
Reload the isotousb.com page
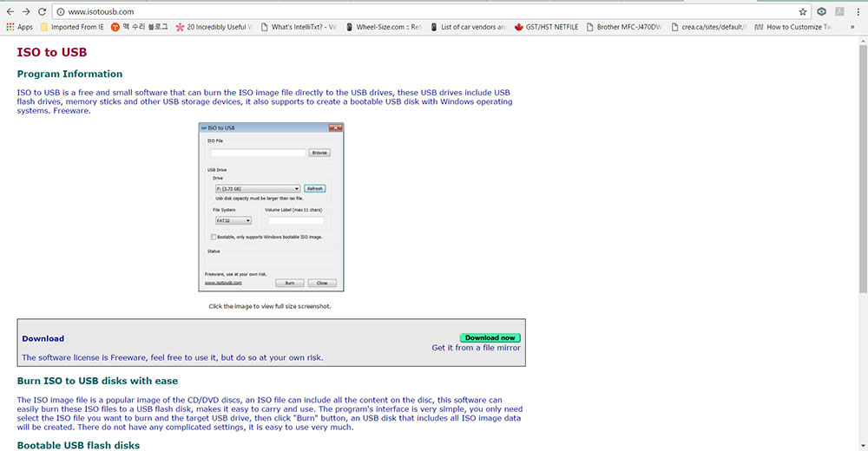tap(42, 11)
